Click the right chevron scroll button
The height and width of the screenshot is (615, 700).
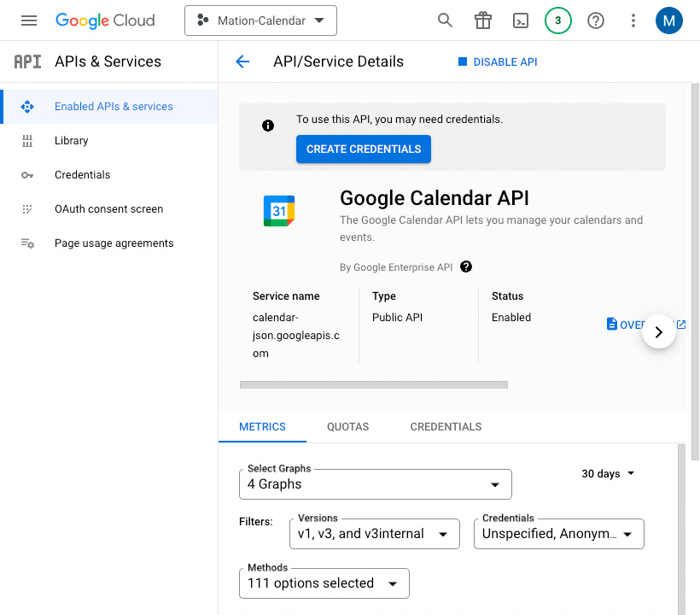pyautogui.click(x=658, y=331)
